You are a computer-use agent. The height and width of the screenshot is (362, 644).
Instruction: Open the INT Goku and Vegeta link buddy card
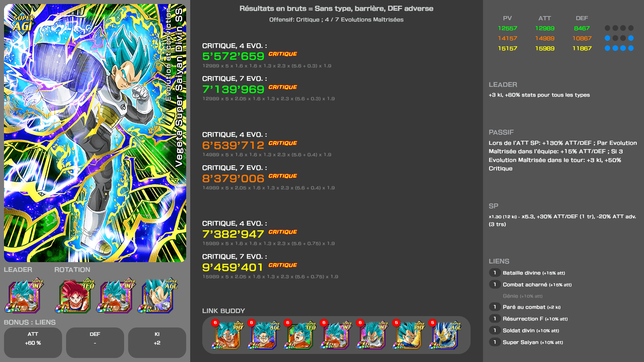point(336,335)
